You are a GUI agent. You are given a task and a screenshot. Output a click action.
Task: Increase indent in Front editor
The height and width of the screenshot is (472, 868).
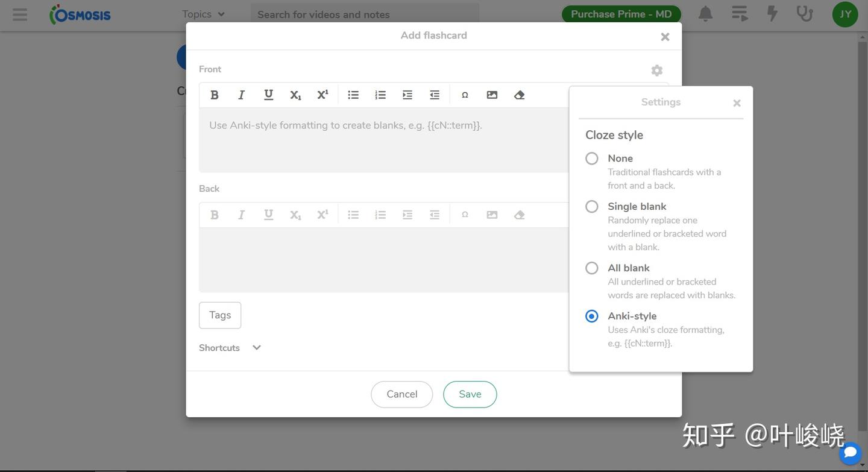pyautogui.click(x=407, y=95)
